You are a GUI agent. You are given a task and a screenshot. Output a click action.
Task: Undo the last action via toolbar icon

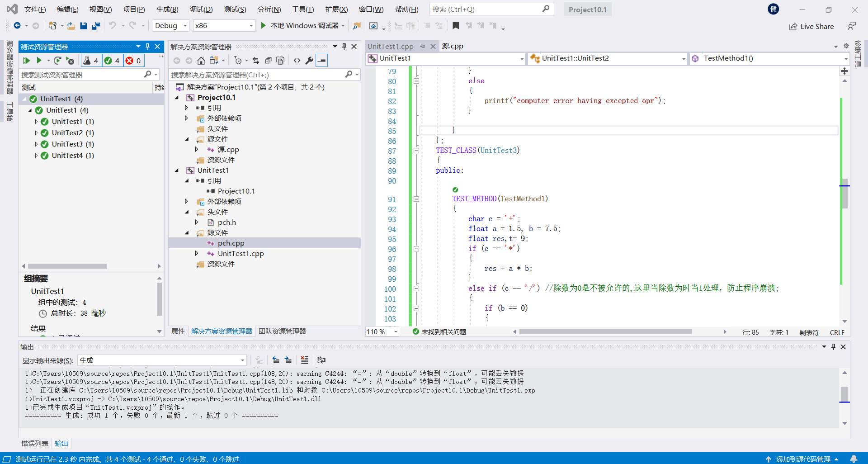pyautogui.click(x=112, y=26)
